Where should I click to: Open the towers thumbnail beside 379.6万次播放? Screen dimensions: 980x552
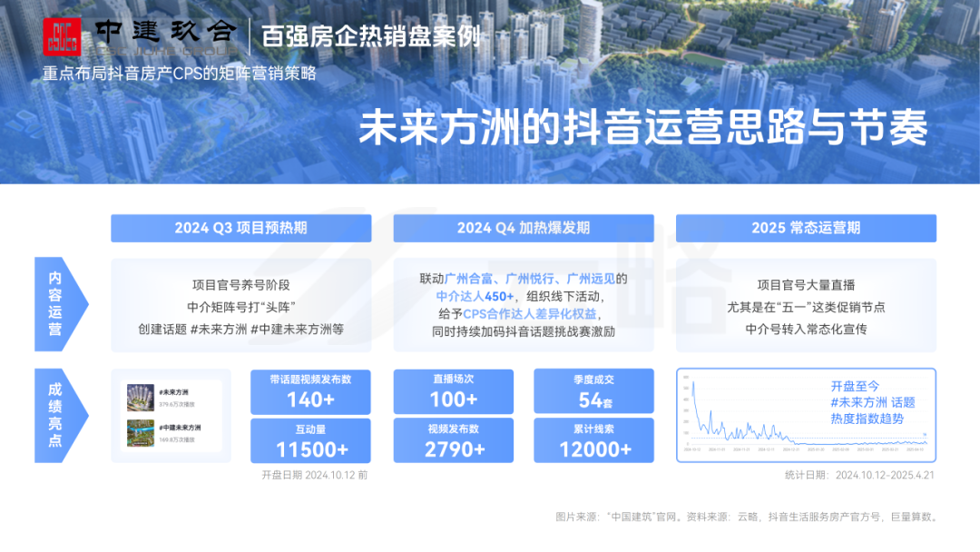pyautogui.click(x=141, y=398)
